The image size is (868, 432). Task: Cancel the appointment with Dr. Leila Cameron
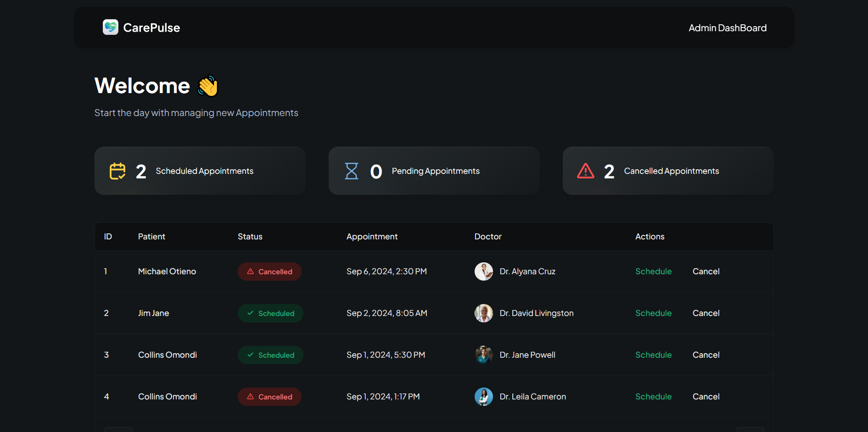706,397
